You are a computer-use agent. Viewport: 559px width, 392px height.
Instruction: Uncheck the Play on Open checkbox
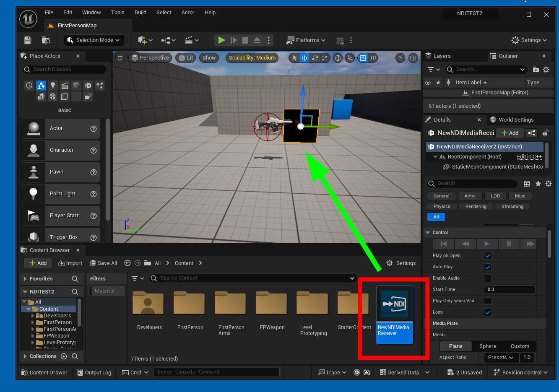[x=487, y=256]
